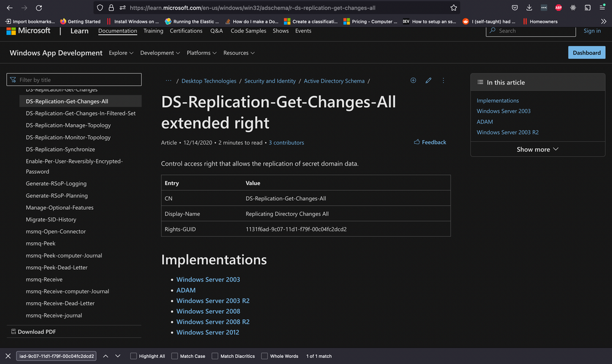Close the find bar

click(8, 356)
